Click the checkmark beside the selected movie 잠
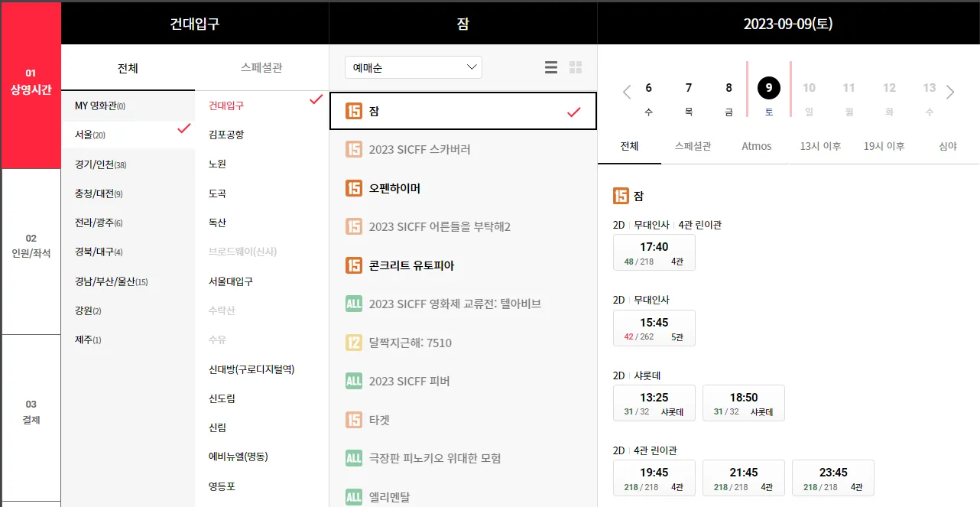The height and width of the screenshot is (507, 980). coord(573,112)
